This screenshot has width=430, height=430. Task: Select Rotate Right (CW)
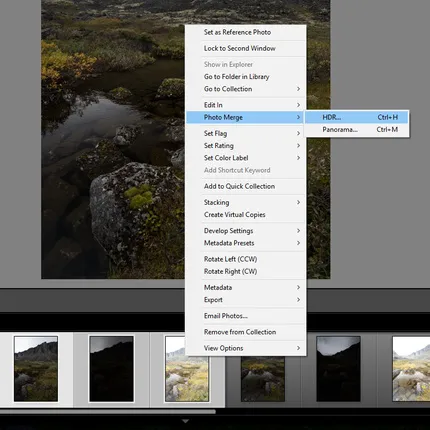(x=246, y=271)
